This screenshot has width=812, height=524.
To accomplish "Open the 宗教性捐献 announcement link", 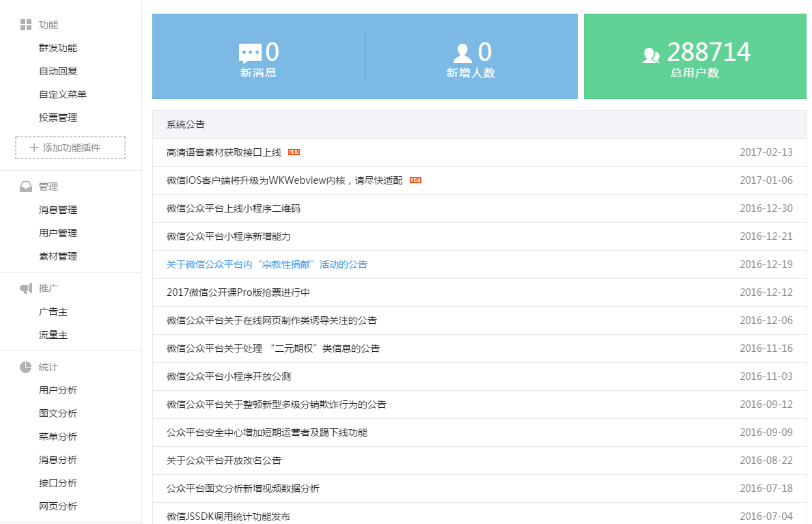I will click(x=267, y=264).
